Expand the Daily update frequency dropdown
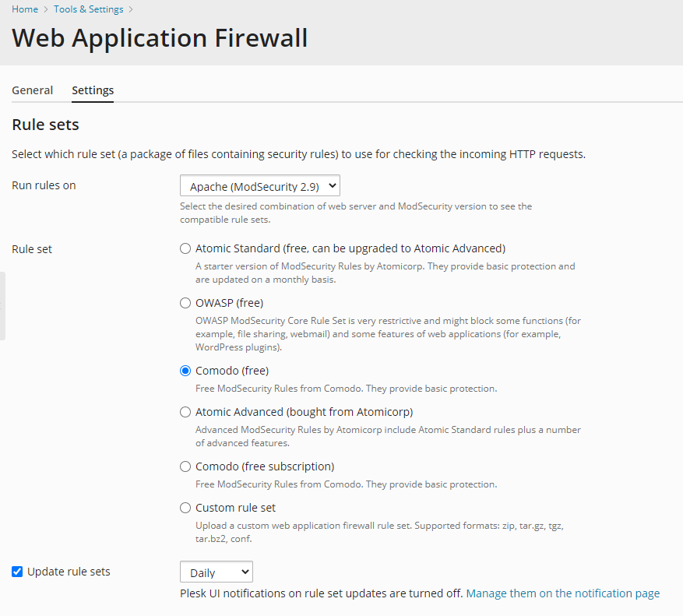The image size is (683, 616). click(216, 572)
